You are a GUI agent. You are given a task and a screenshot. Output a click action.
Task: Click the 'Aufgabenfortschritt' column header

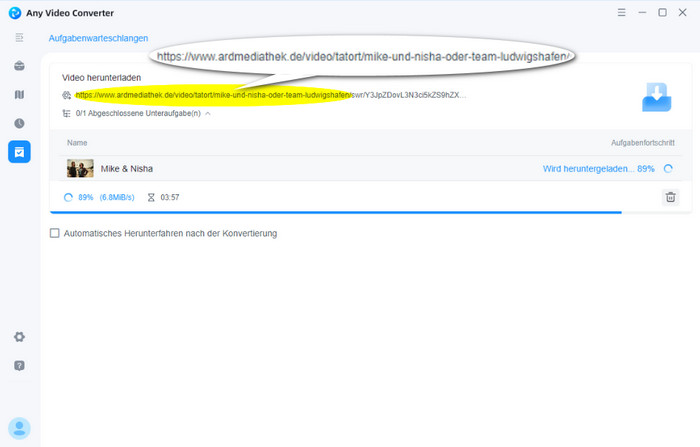click(x=643, y=143)
